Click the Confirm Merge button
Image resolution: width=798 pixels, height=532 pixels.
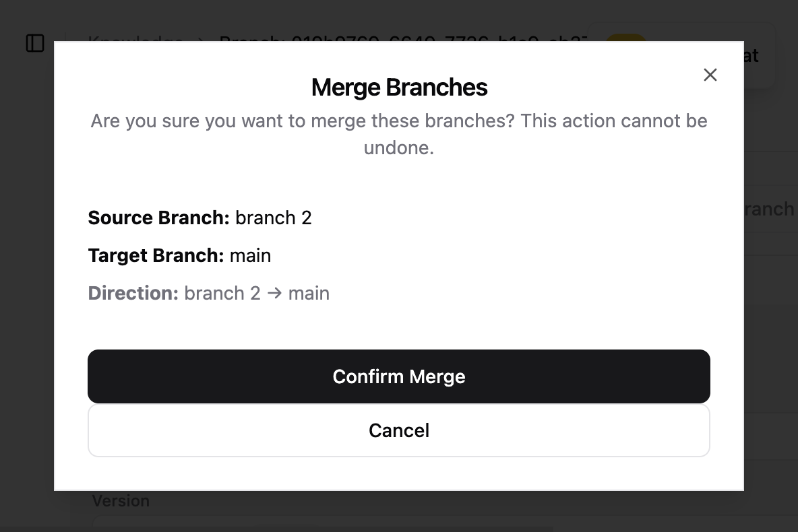pyautogui.click(x=399, y=376)
